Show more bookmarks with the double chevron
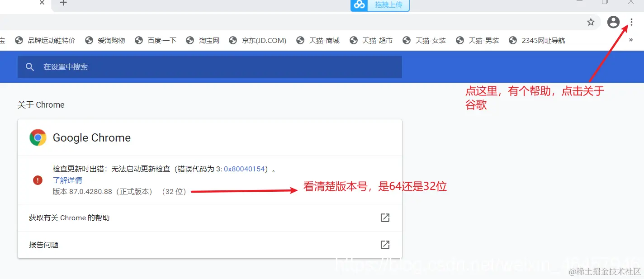This screenshot has width=644, height=279. pyautogui.click(x=631, y=40)
